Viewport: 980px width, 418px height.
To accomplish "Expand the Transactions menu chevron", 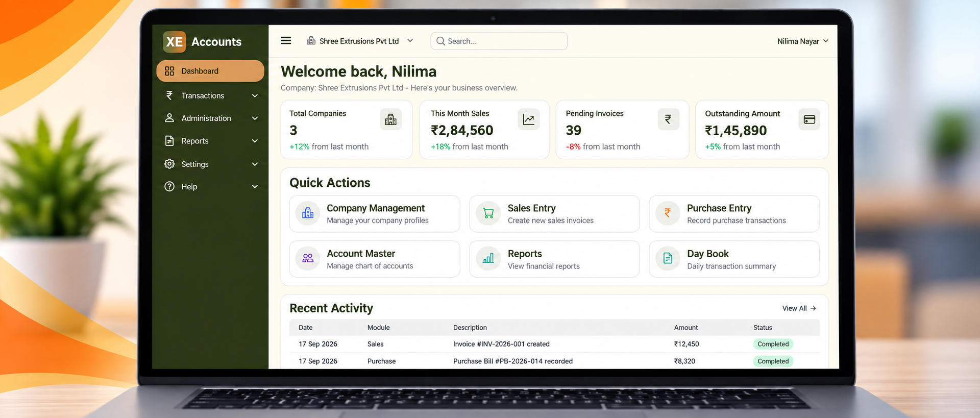I will pyautogui.click(x=255, y=95).
